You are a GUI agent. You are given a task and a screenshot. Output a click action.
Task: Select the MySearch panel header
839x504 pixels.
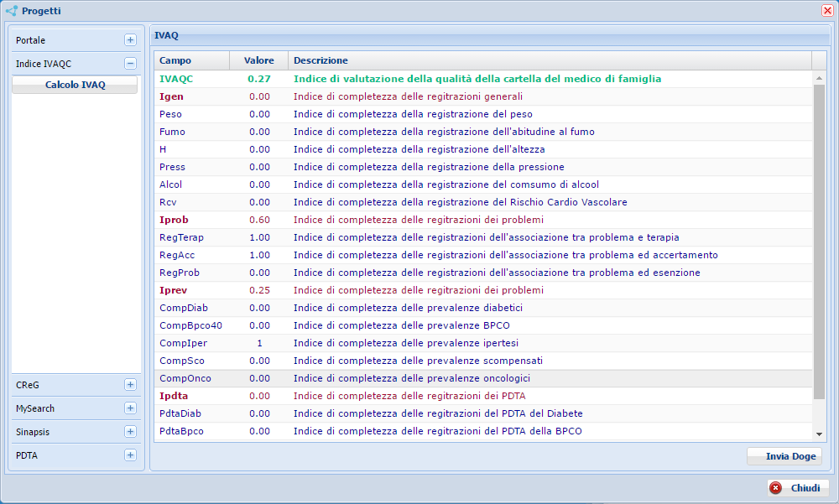pos(76,408)
